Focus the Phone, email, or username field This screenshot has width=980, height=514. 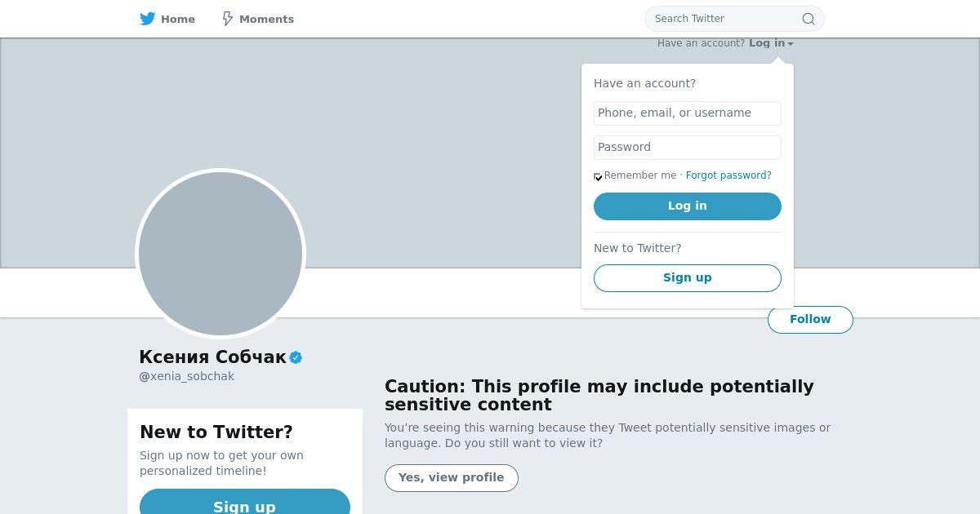pyautogui.click(x=688, y=113)
